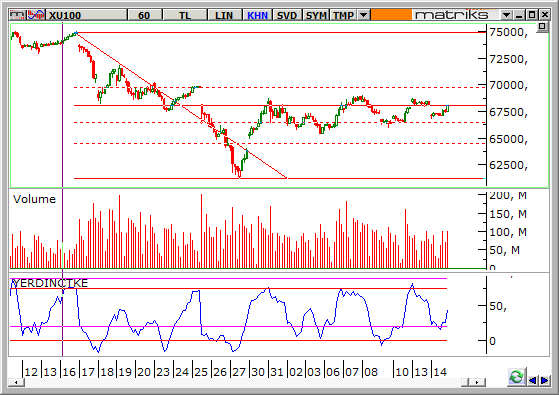The width and height of the screenshot is (559, 395).
Task: Click the 72500 price axis label
Action: 508,59
